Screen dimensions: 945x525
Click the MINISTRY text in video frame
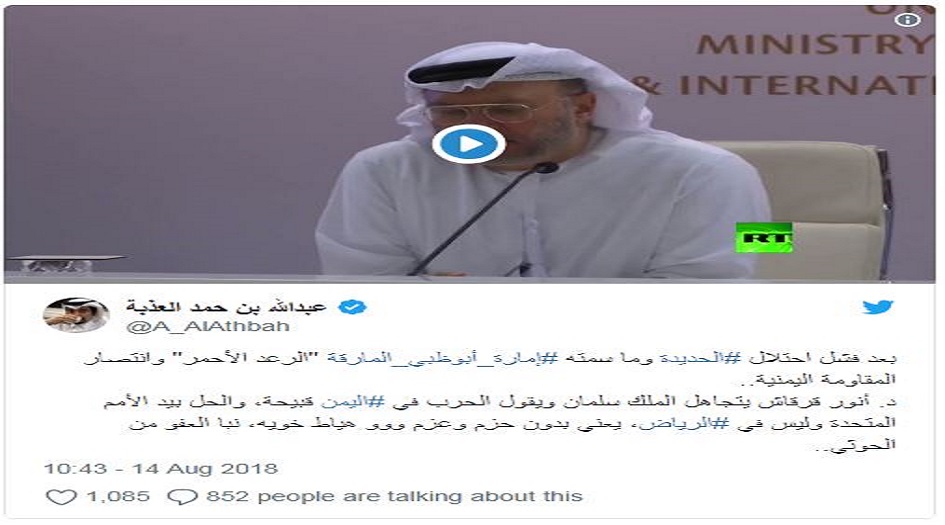tap(813, 44)
